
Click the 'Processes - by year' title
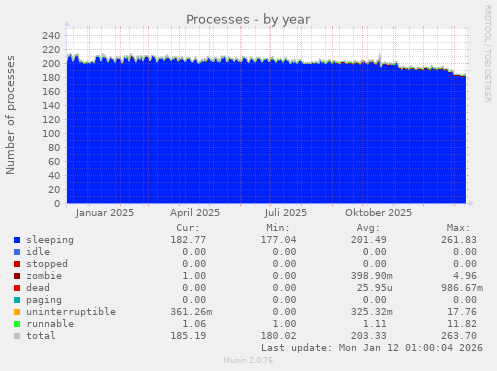point(248,19)
